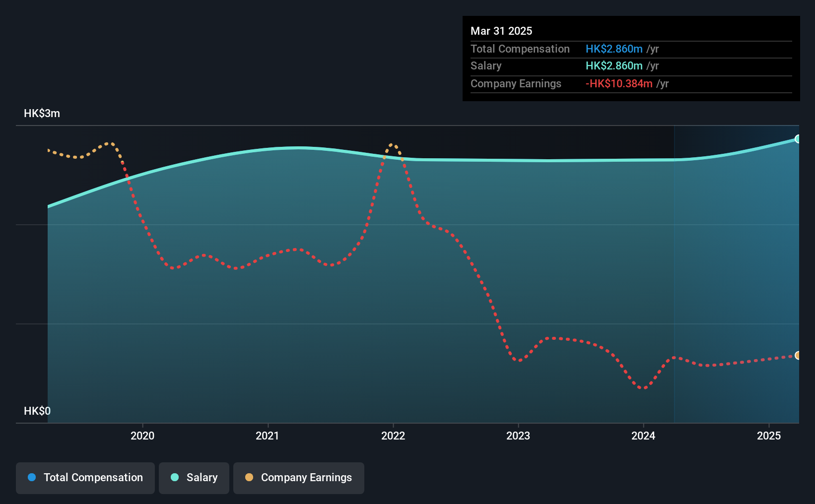
Task: Click the 2020 x-axis label
Action: tap(142, 436)
